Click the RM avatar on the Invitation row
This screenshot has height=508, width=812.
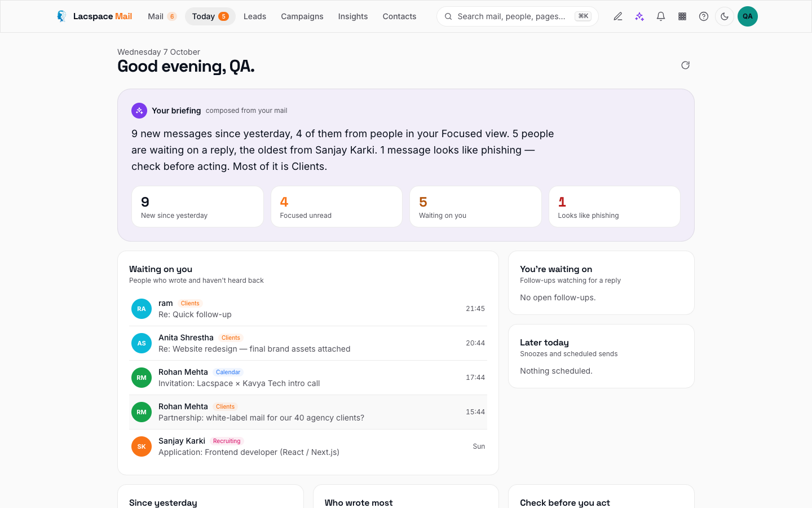(142, 378)
